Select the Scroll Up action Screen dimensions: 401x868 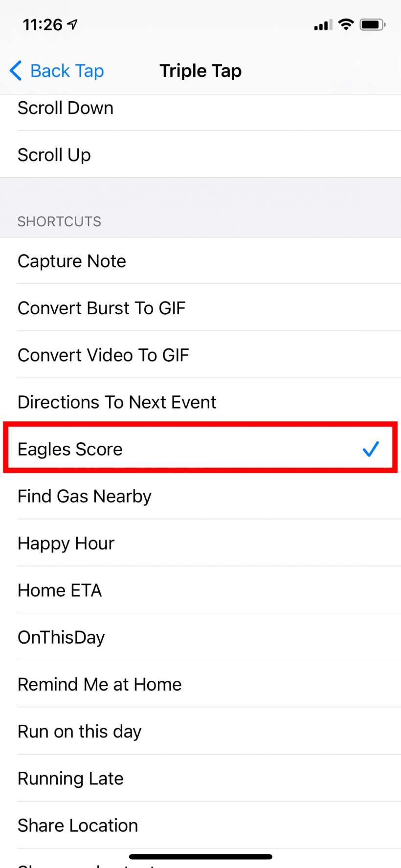coord(54,155)
